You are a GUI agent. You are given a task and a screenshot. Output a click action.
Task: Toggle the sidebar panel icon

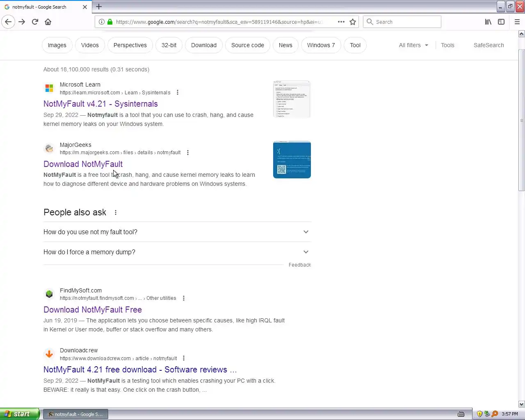click(501, 22)
